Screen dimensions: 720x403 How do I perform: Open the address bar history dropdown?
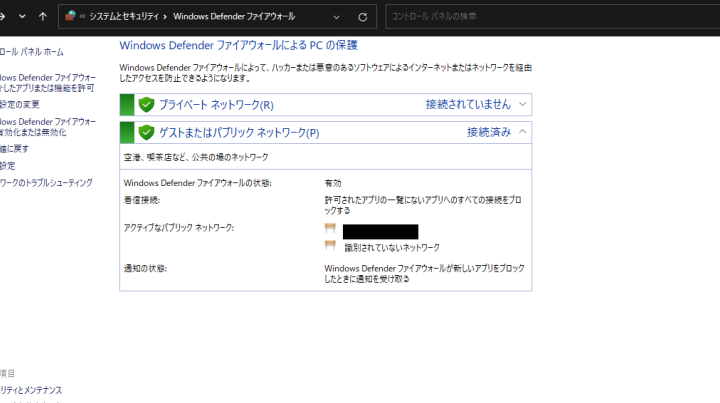(337, 17)
